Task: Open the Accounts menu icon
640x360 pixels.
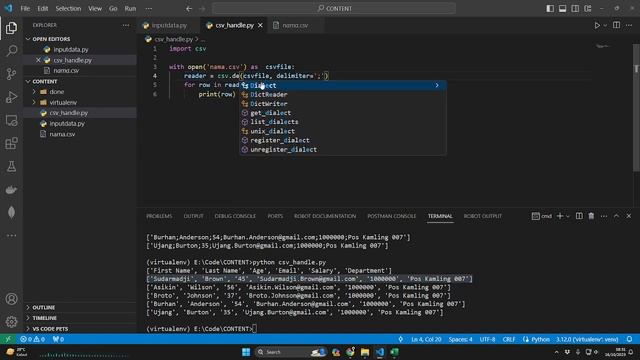Action: pyautogui.click(x=11, y=299)
